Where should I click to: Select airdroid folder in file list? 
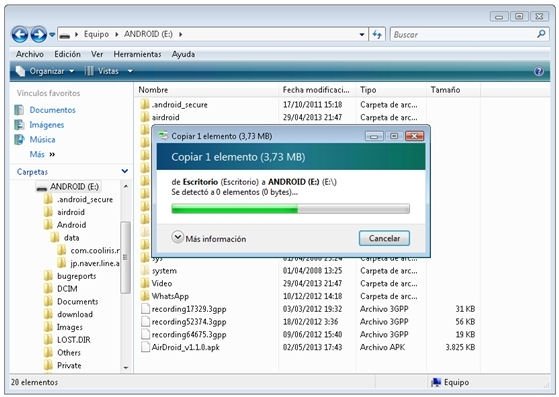point(165,117)
